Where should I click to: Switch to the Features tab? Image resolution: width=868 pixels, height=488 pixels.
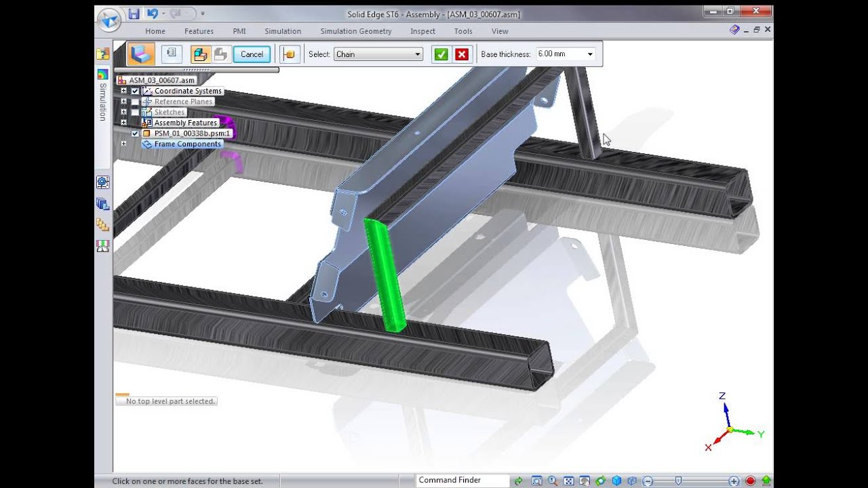(199, 31)
